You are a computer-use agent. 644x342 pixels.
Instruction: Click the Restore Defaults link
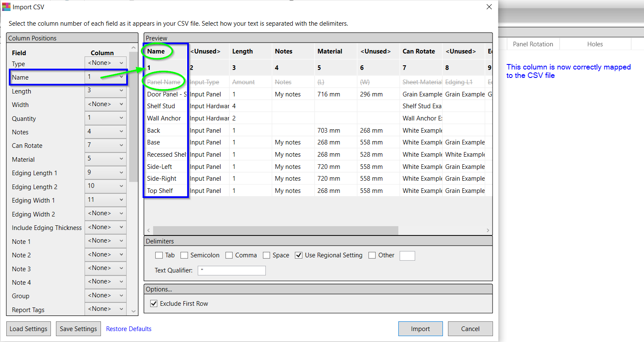coord(129,329)
